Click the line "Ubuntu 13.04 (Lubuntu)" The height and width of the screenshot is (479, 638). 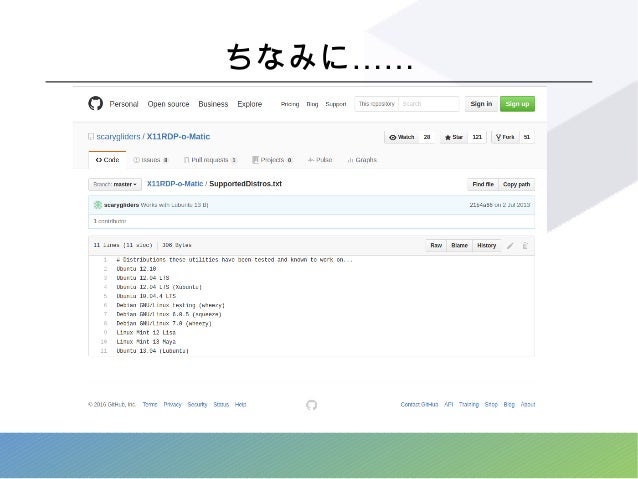(153, 350)
